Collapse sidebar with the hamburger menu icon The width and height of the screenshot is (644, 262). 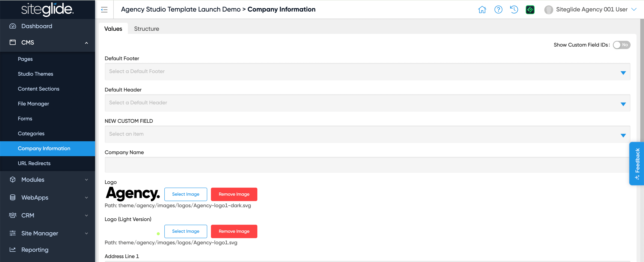tap(104, 10)
